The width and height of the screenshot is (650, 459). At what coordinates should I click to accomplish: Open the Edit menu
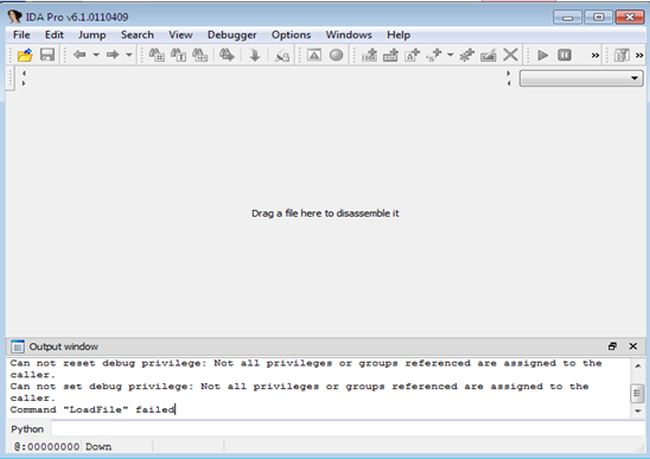click(54, 35)
